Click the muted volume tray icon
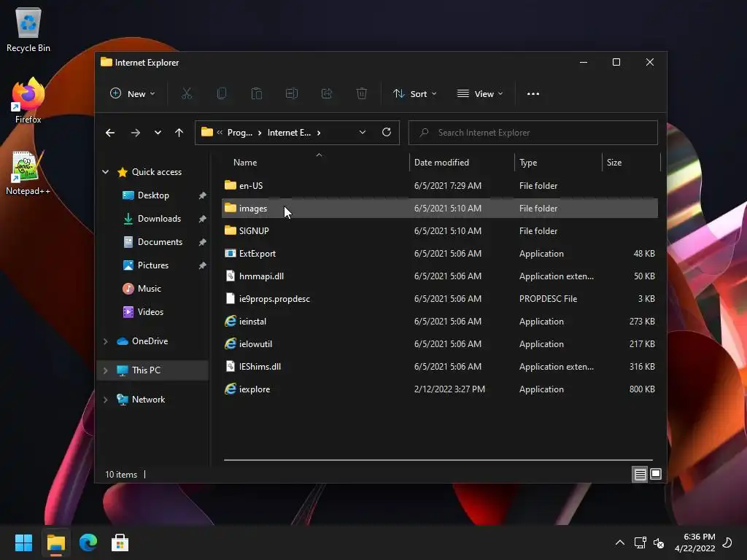 click(x=659, y=542)
